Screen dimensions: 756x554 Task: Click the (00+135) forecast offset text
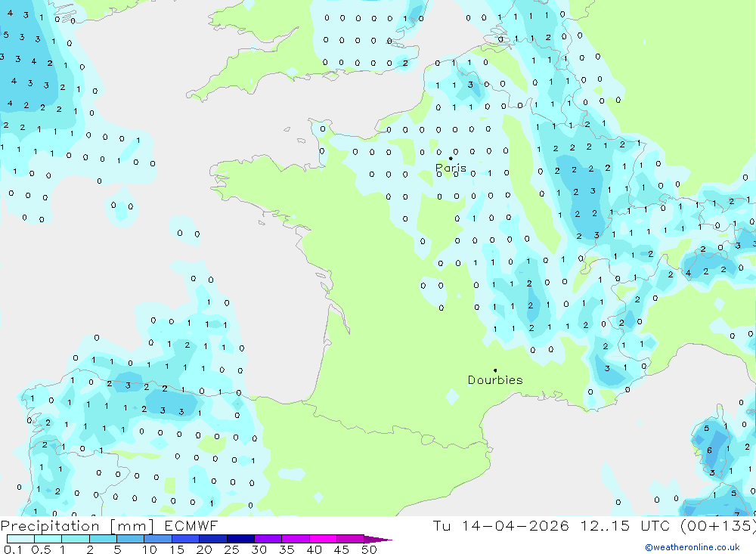[x=718, y=525]
